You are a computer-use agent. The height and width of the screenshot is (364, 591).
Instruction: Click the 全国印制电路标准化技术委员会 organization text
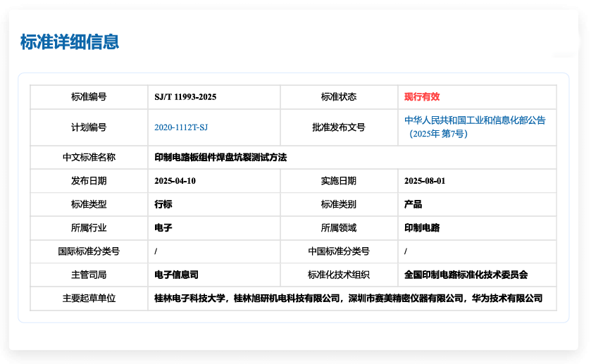(x=466, y=275)
